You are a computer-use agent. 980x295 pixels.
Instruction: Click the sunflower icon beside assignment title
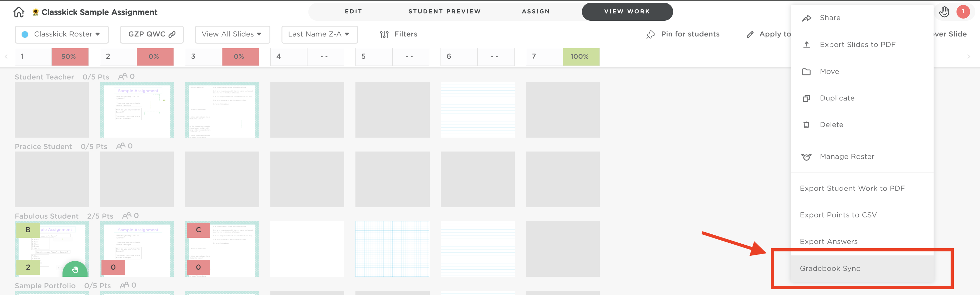click(x=35, y=12)
